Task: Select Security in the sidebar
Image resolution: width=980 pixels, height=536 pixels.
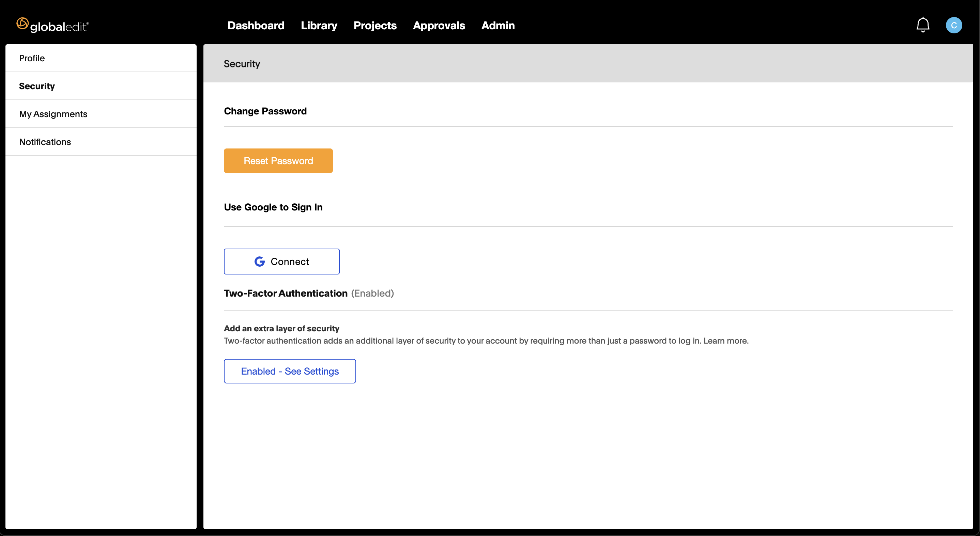Action: coord(101,86)
